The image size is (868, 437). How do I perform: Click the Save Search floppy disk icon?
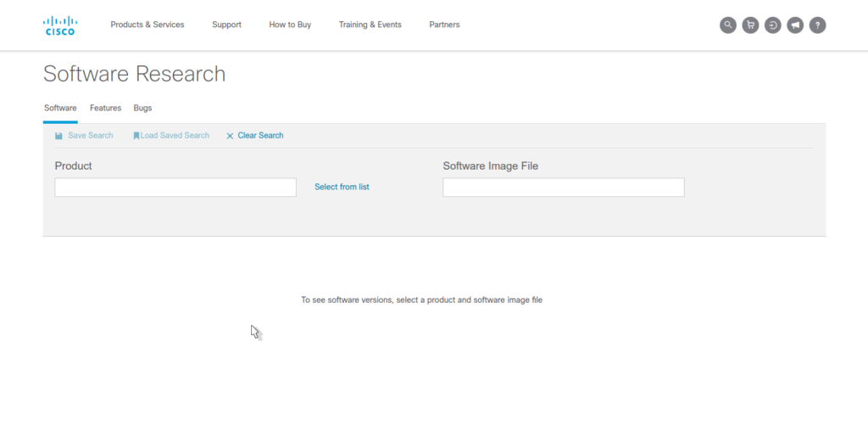tap(58, 136)
